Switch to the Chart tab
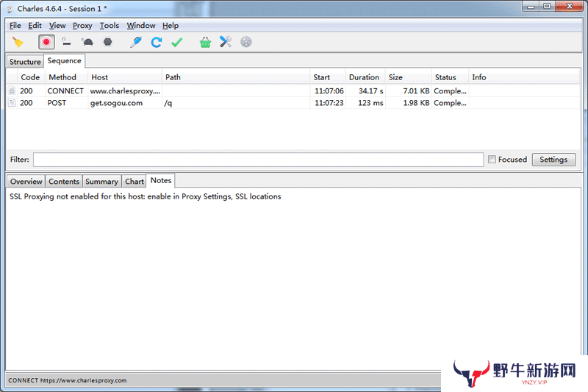This screenshot has height=392, width=588. (135, 182)
